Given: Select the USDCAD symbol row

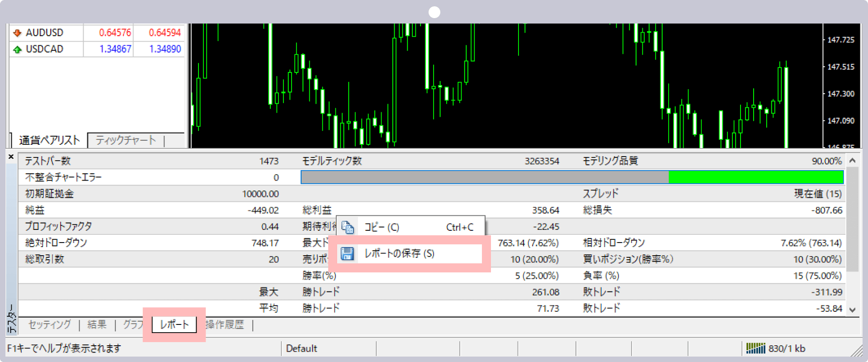Looking at the screenshot, I should [x=97, y=49].
